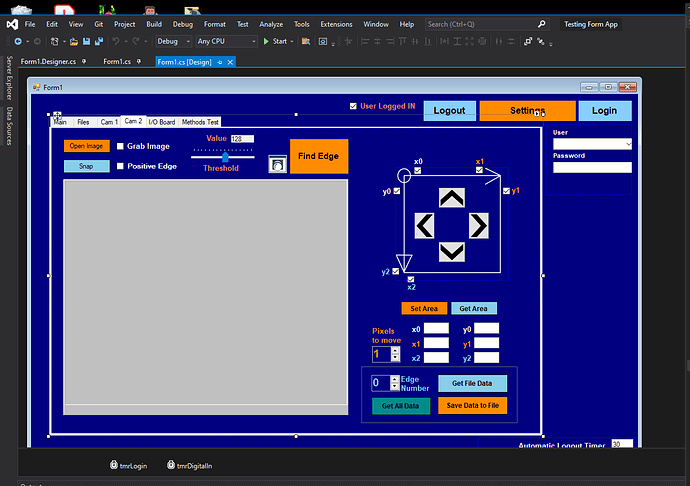The width and height of the screenshot is (690, 486).
Task: Click the Password input field
Action: click(592, 167)
